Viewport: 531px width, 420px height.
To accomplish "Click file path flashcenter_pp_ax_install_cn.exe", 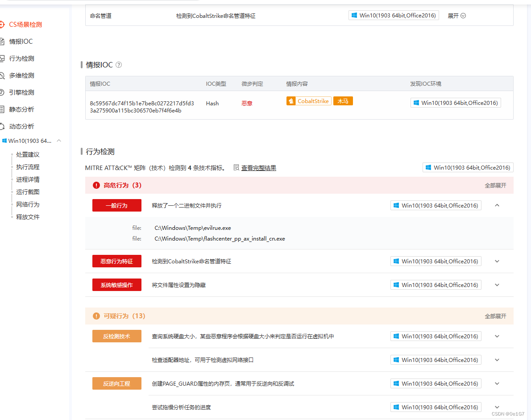I will coord(220,239).
